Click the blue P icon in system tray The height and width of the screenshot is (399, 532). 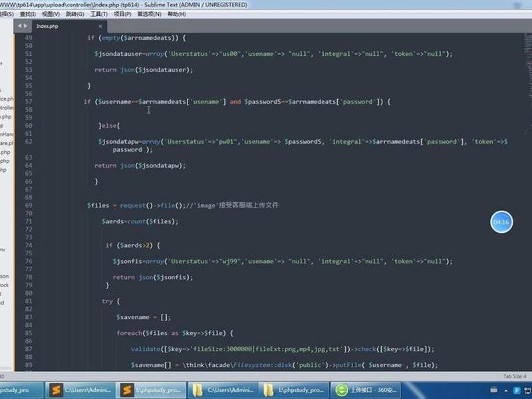(517, 390)
